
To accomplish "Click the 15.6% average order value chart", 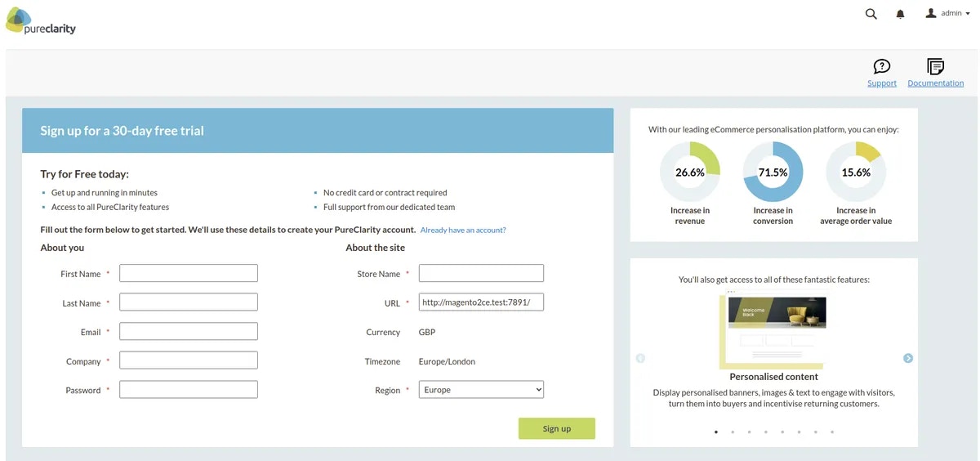I will [856, 172].
